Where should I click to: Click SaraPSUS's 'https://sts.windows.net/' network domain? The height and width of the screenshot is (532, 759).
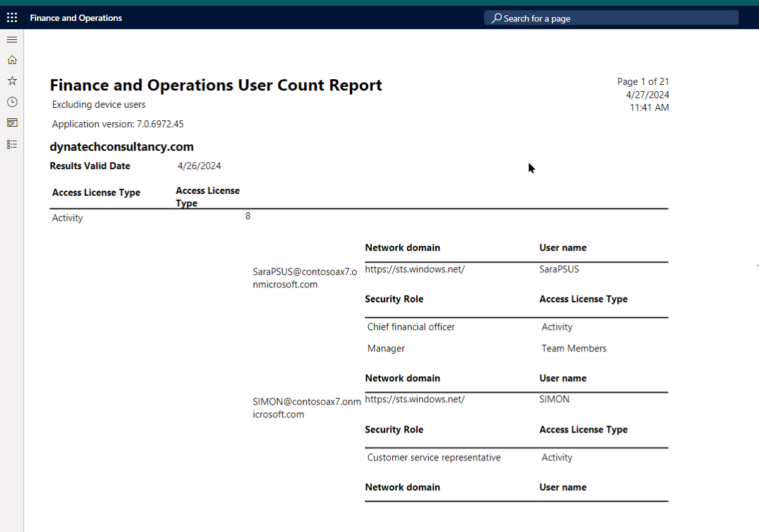(415, 269)
